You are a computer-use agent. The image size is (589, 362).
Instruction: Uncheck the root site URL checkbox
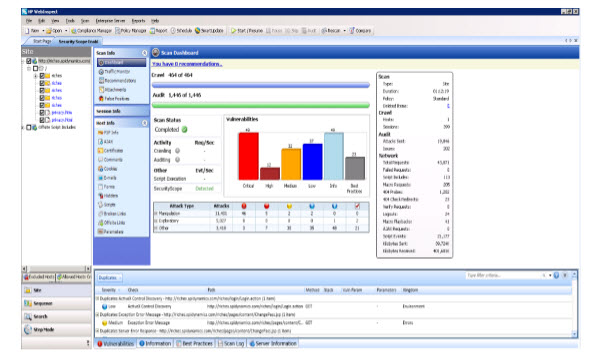29,61
